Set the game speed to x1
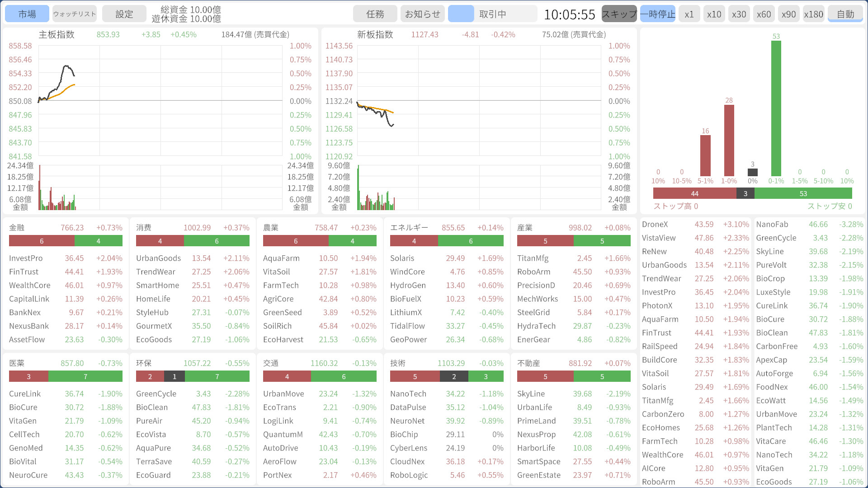This screenshot has height=488, width=868. pyautogui.click(x=689, y=14)
